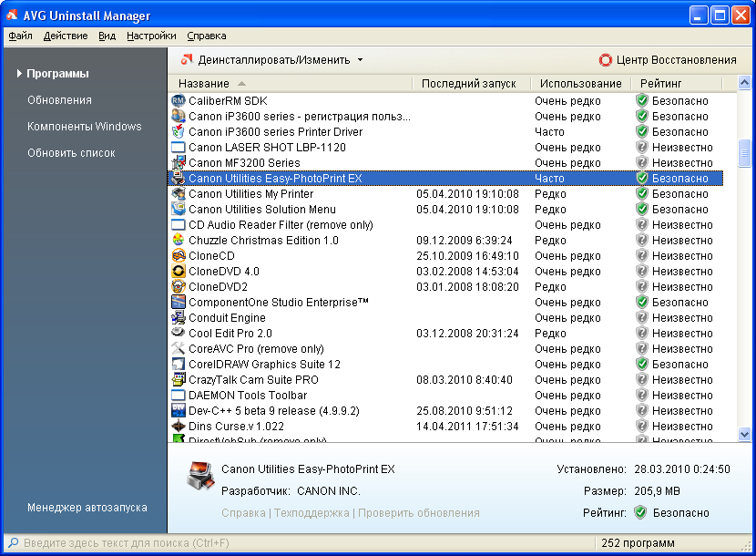756x556 pixels.
Task: Sort by Использование column header
Action: point(581,84)
